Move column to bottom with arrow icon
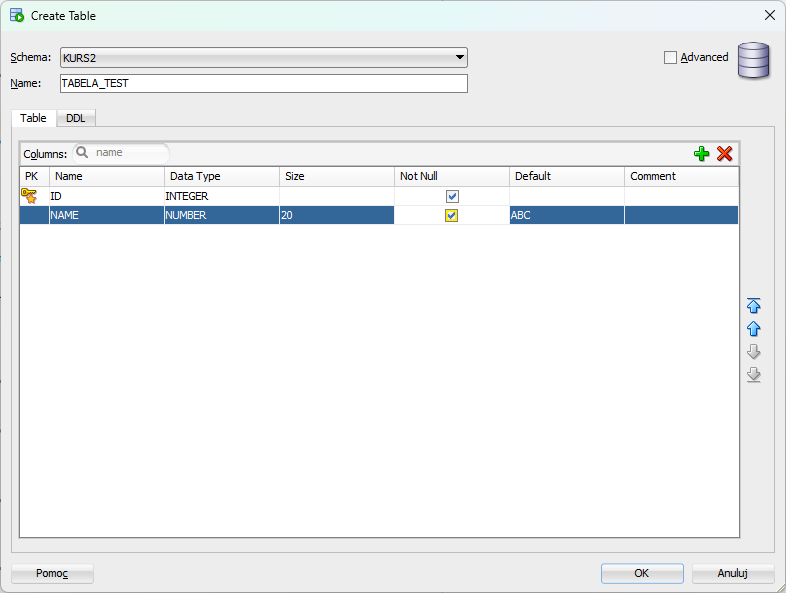Viewport: 786px width, 593px height. pyautogui.click(x=754, y=375)
